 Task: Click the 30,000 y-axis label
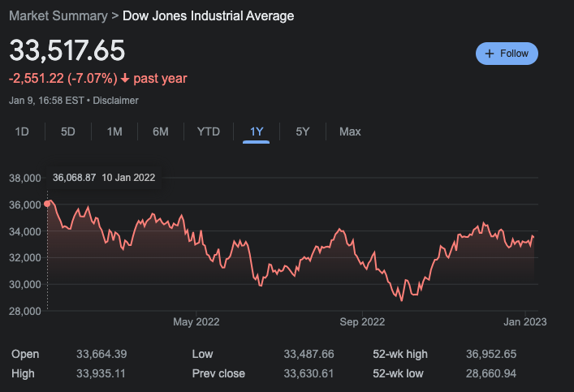click(25, 284)
